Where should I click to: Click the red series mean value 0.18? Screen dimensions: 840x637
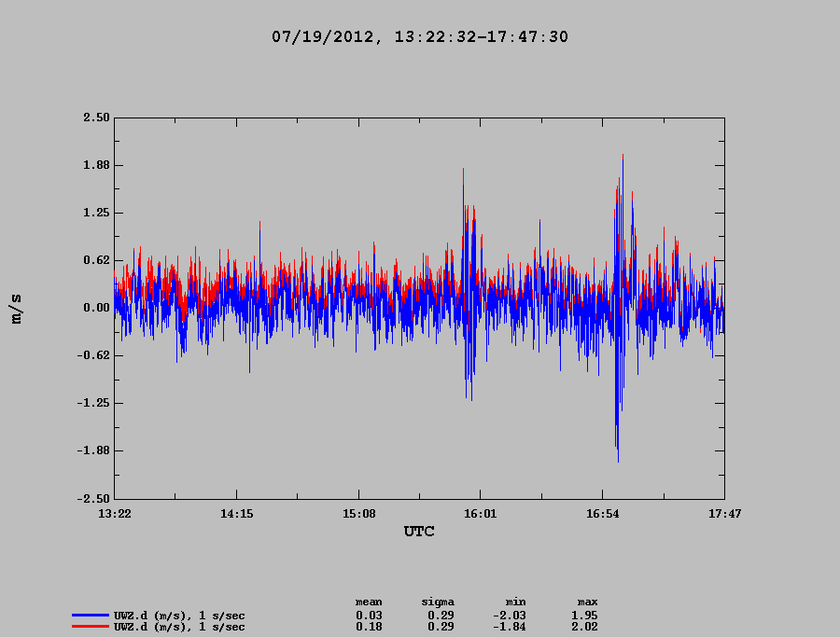tap(369, 627)
